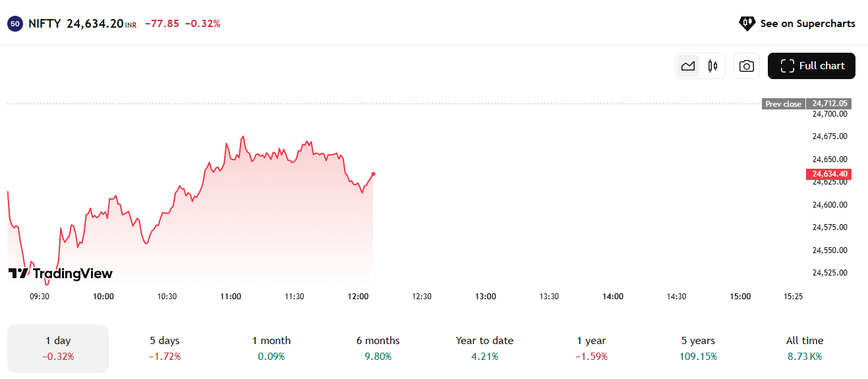Screen dimensions: 868x379
Task: Select the Year to date range
Action: [484, 349]
